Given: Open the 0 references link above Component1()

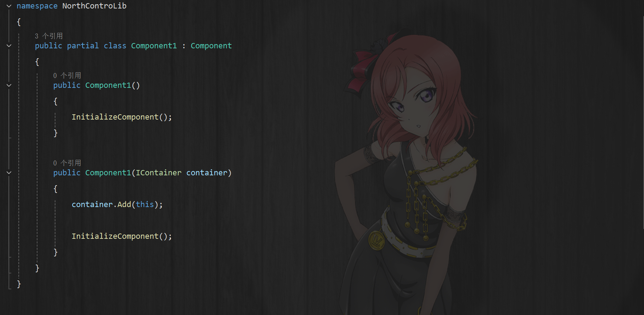Looking at the screenshot, I should click(67, 75).
